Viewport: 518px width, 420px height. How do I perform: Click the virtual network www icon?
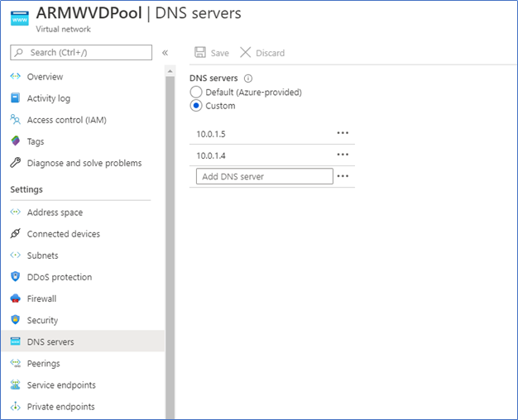click(20, 18)
